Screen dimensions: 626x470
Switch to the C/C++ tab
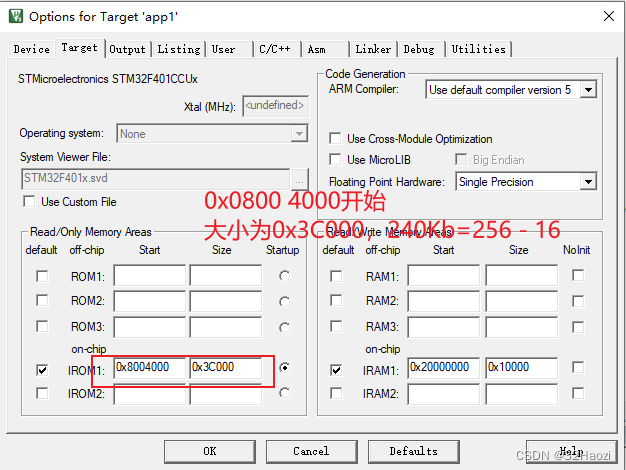pyautogui.click(x=275, y=49)
